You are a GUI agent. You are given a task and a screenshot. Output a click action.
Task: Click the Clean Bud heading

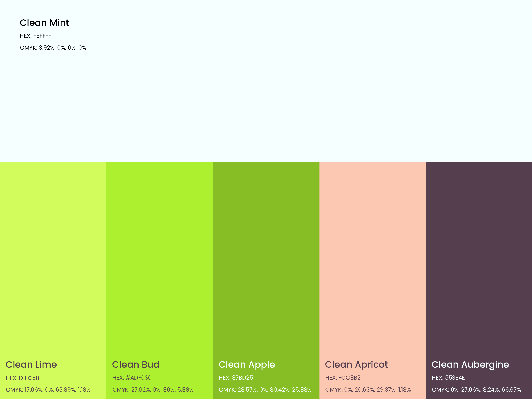136,365
